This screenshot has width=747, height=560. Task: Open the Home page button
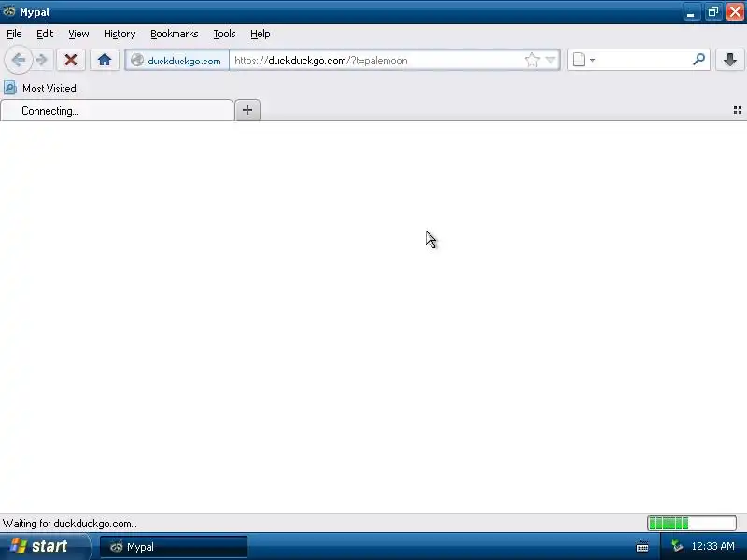[x=105, y=60]
